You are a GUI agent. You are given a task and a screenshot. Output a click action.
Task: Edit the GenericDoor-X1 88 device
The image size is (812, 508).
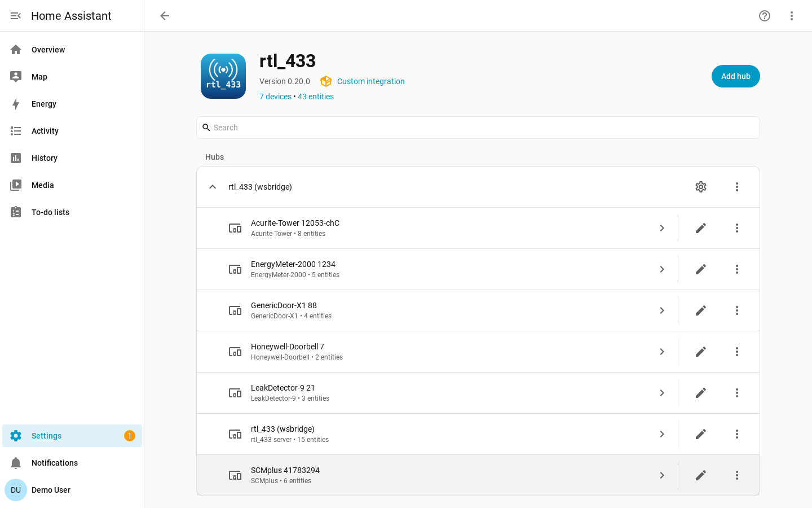pos(701,310)
